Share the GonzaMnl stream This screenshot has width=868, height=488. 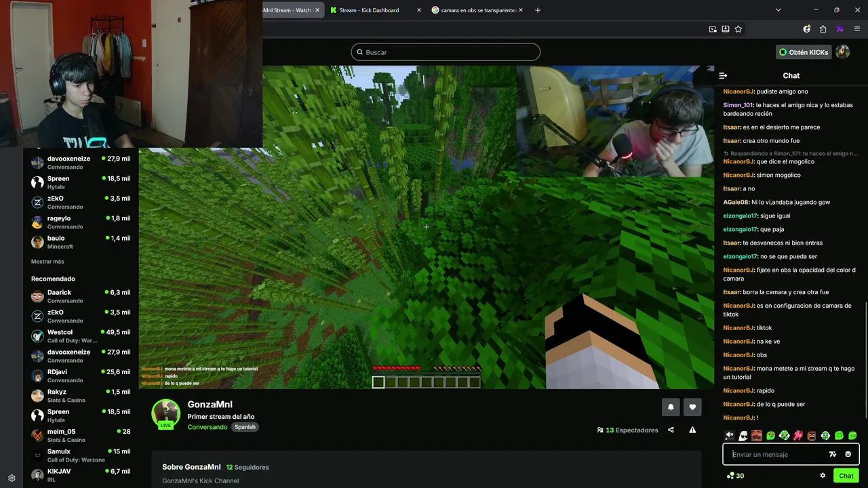(671, 430)
